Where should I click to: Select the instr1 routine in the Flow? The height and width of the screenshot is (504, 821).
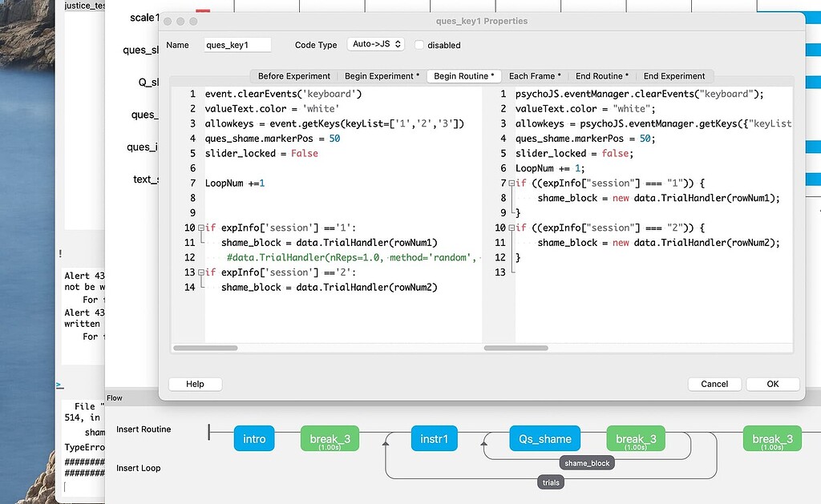434,438
